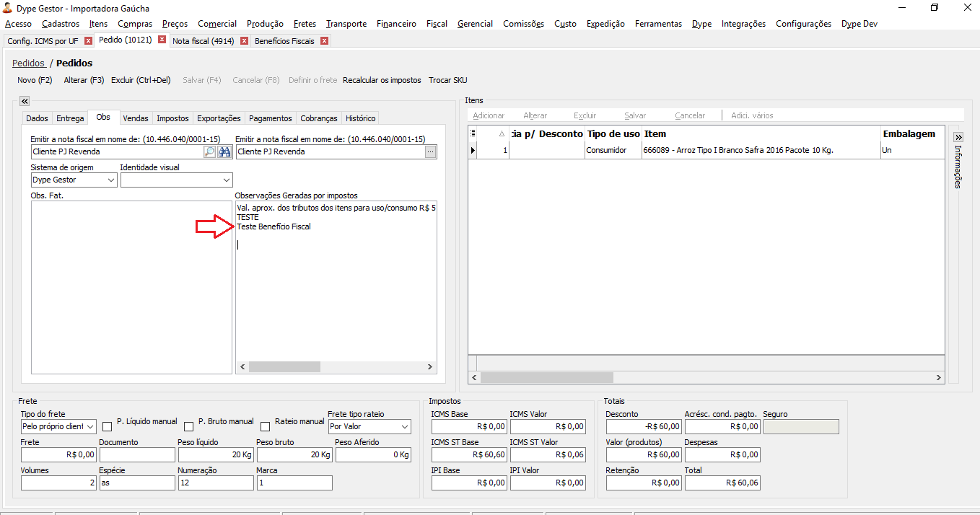Click the row indicator arrow for item 1
This screenshot has height=515, width=980.
coord(473,150)
